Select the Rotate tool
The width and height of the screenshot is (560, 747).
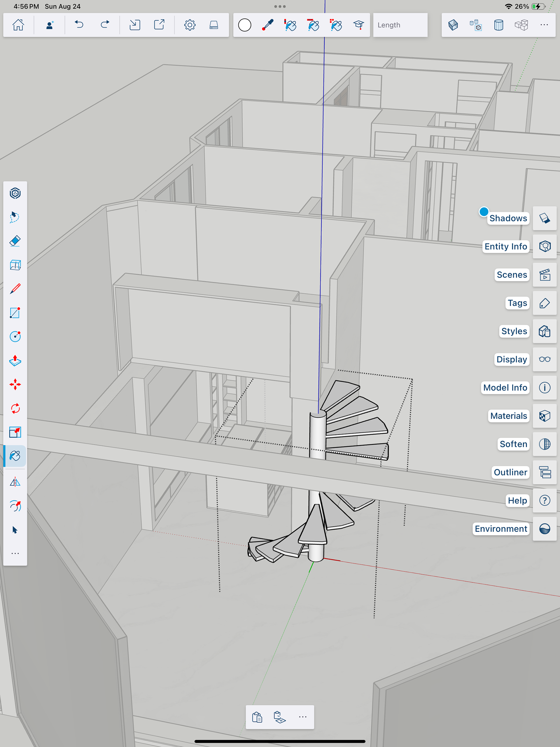click(15, 408)
